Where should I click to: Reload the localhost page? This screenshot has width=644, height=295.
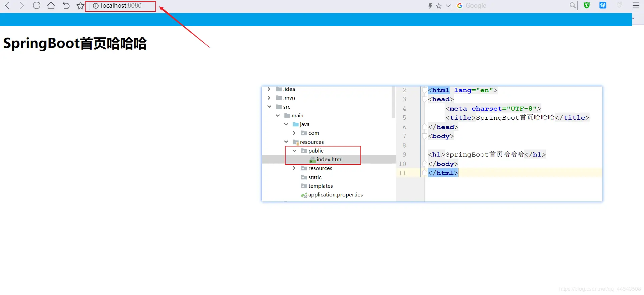(36, 5)
